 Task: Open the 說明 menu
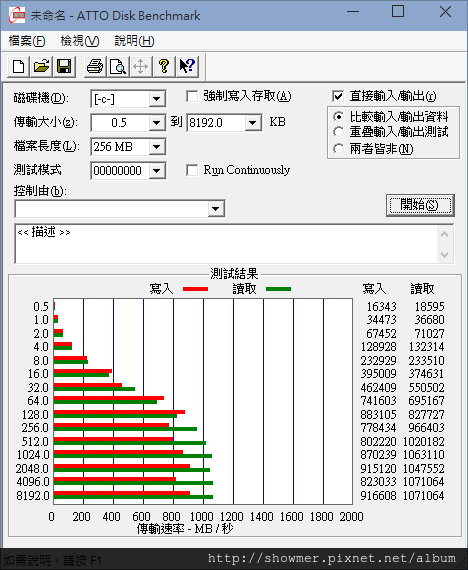tap(134, 41)
